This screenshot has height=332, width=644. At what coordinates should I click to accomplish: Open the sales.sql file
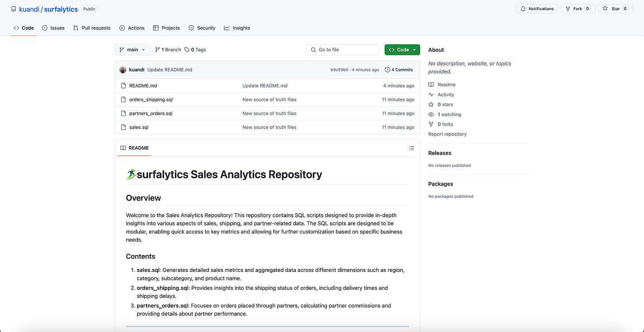(x=139, y=127)
